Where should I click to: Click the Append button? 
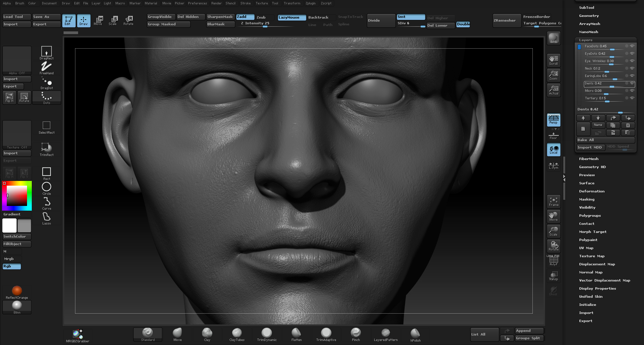tap(529, 331)
